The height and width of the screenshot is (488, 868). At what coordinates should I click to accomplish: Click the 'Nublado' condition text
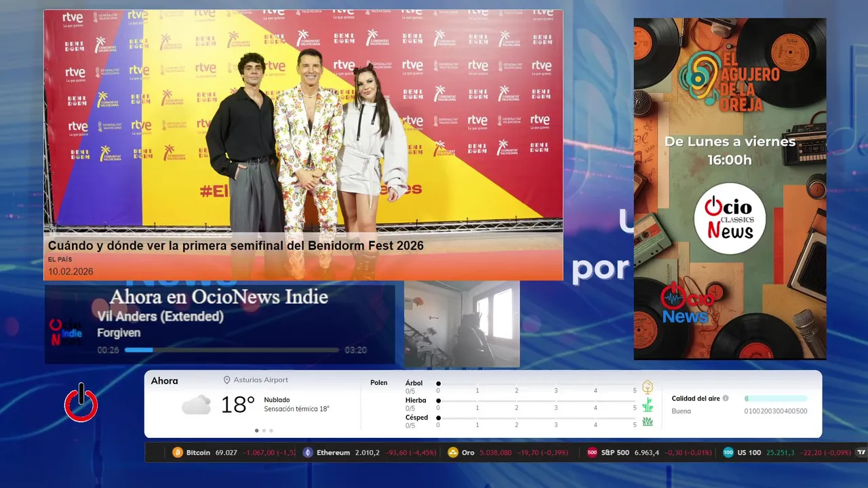coord(277,400)
